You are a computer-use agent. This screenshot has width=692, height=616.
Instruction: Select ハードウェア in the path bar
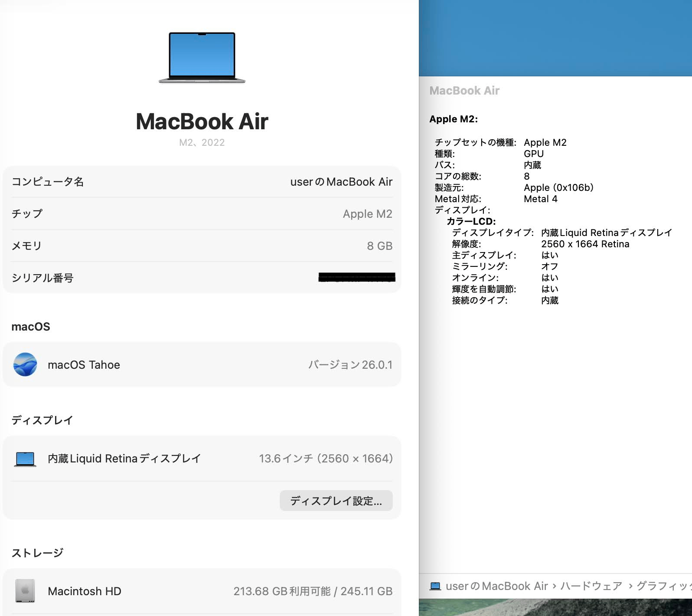tap(591, 586)
